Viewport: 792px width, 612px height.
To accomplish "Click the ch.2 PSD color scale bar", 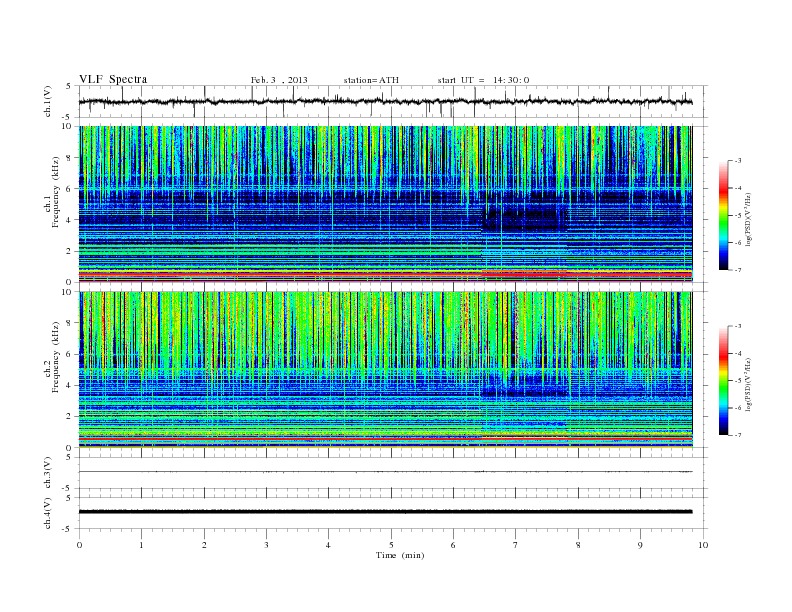I will [723, 381].
